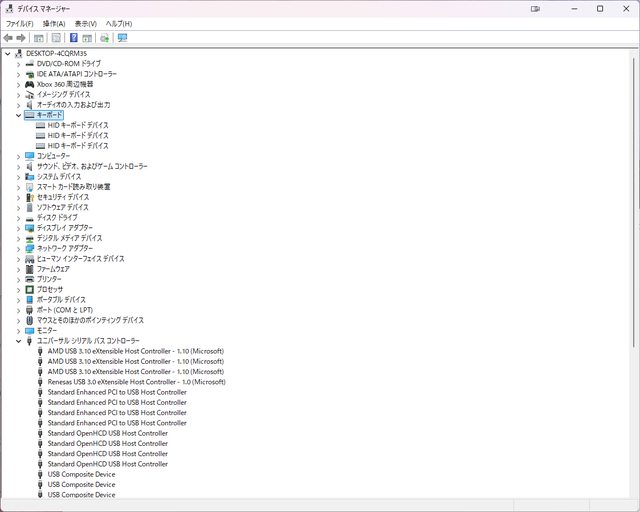Click the Forward arrow toolbar icon

point(21,38)
